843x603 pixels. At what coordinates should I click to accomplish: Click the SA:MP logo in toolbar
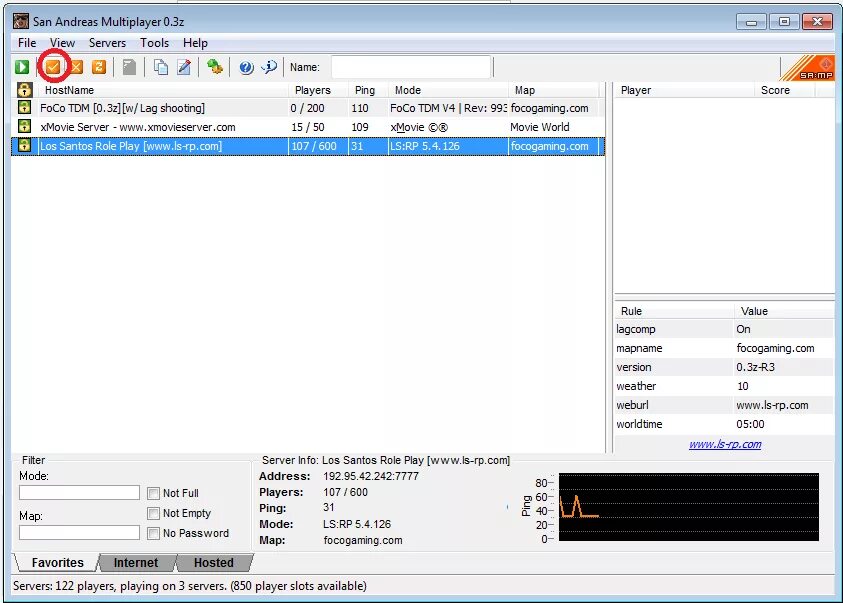point(808,68)
